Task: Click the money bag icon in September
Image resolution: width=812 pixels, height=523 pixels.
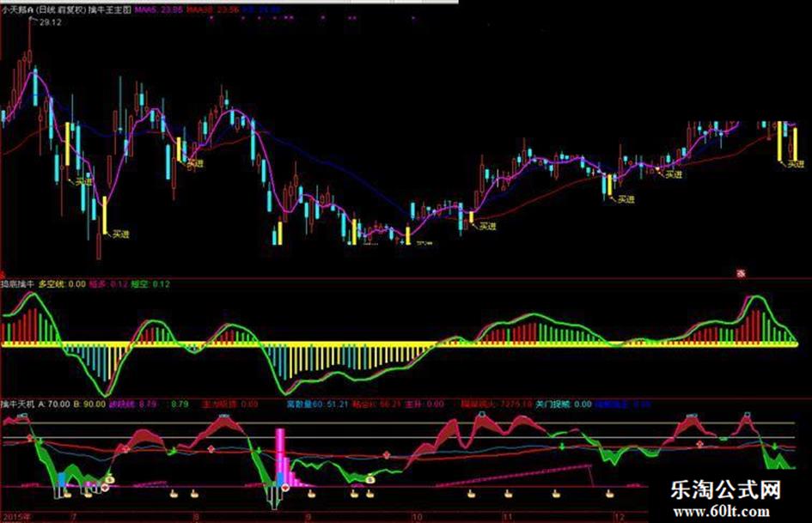Action: 370,480
